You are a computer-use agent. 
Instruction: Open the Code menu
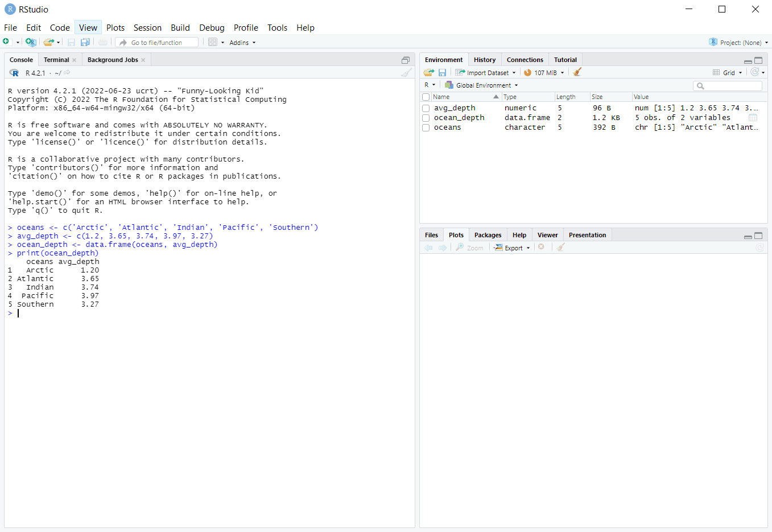click(60, 28)
